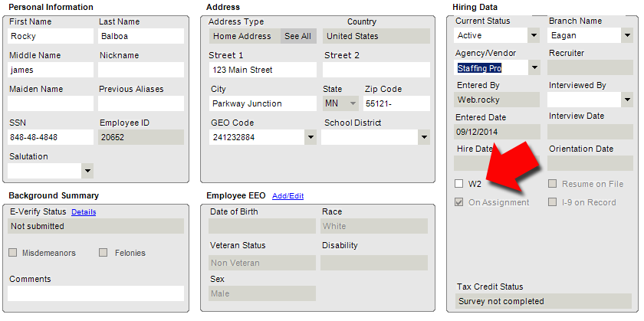644x321 pixels.
Task: Click the Sex field showing Male
Action: pos(262,293)
